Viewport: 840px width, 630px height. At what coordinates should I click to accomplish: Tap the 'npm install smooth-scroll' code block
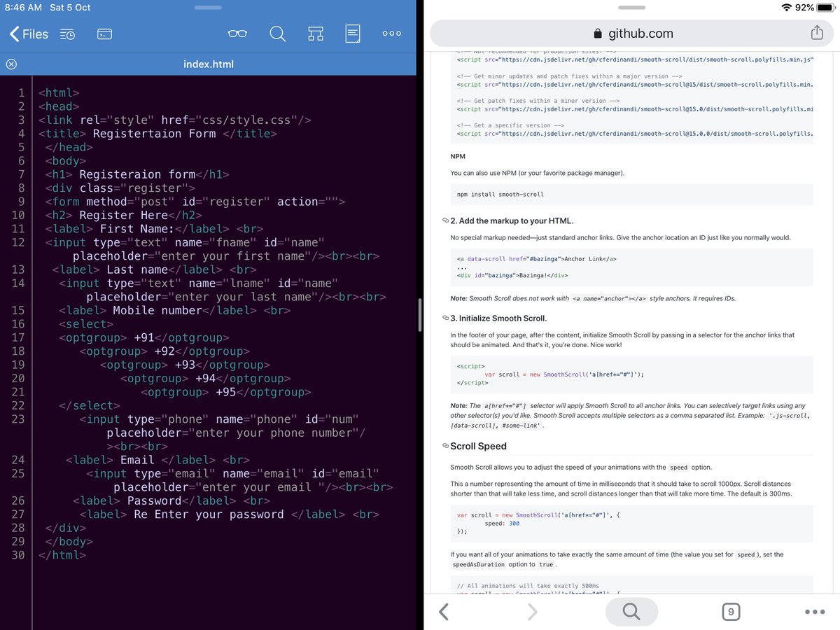click(632, 194)
